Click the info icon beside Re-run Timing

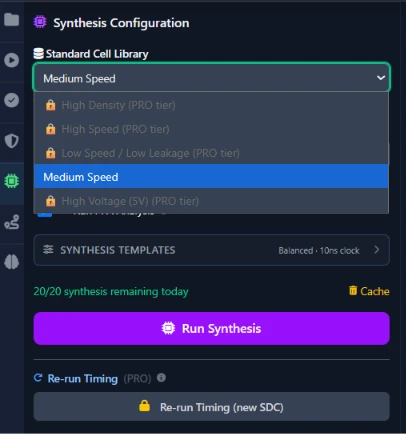pos(161,378)
